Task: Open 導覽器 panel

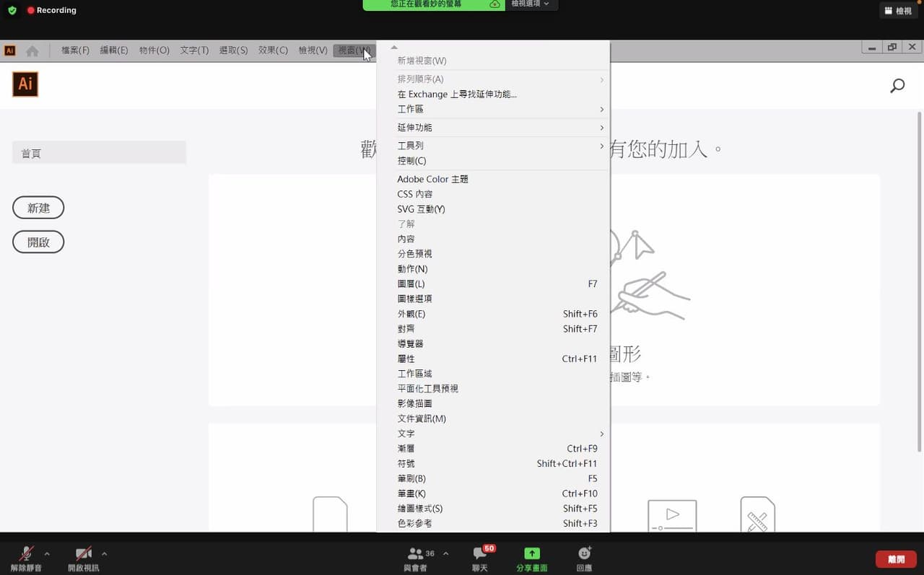Action: coord(494,344)
